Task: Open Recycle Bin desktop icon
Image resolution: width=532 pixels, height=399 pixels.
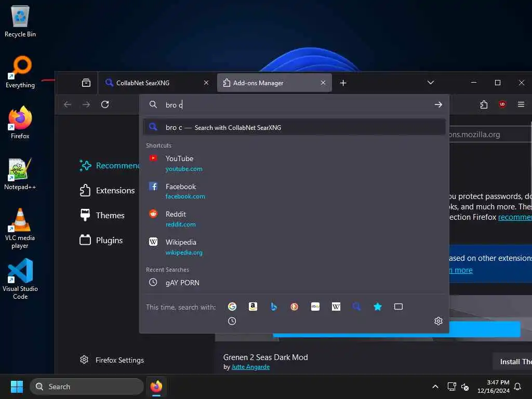Action: coord(20,21)
